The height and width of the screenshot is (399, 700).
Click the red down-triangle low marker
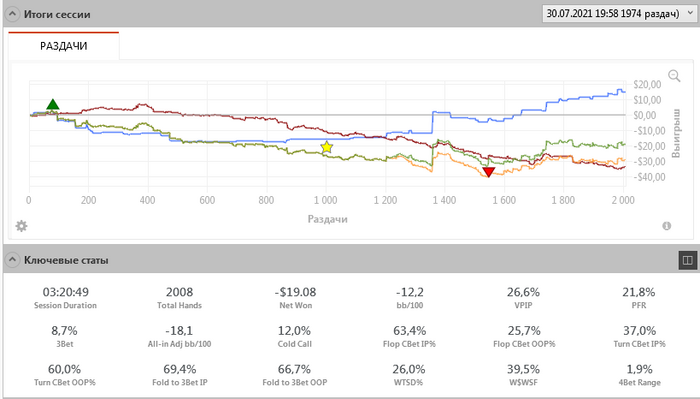click(x=489, y=172)
